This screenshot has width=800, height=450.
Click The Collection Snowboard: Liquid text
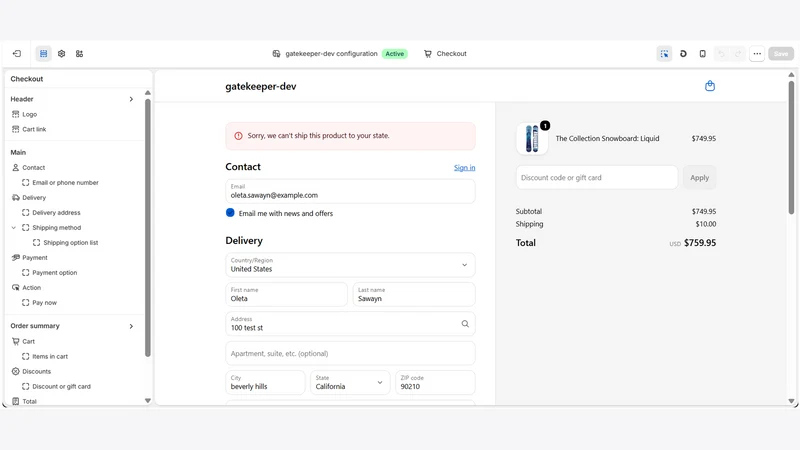coord(607,138)
